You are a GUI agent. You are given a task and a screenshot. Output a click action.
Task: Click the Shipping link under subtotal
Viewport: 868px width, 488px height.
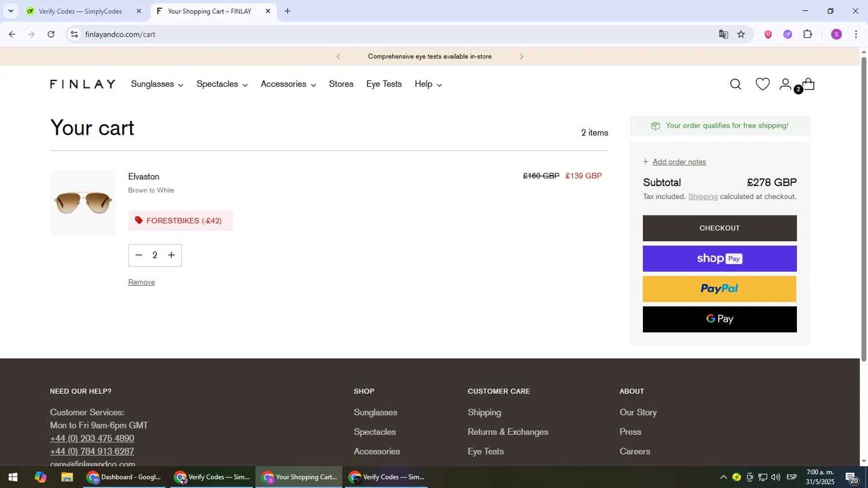pos(703,197)
